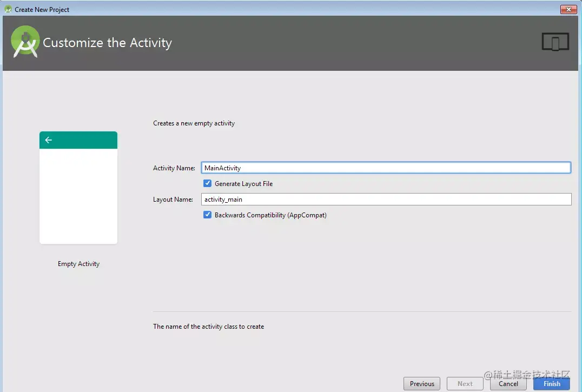The image size is (582, 392).
Task: Click the Android Studio logo in header
Action: pyautogui.click(x=25, y=42)
